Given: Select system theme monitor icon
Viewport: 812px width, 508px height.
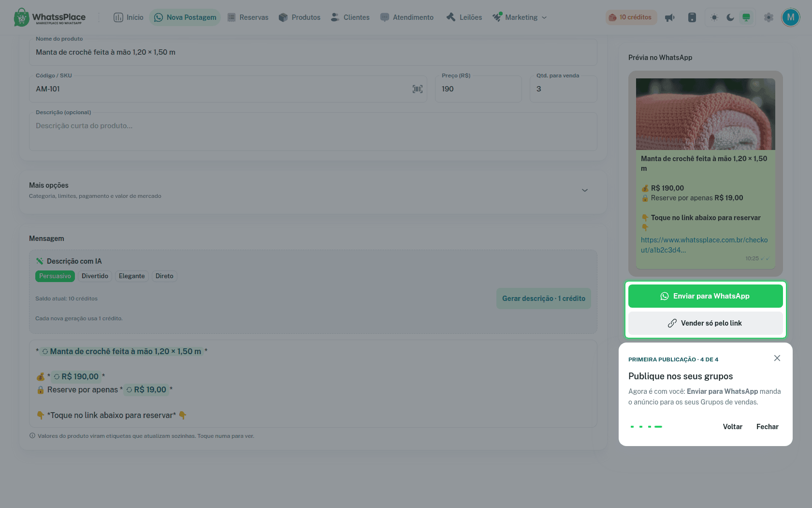Looking at the screenshot, I should pos(746,17).
